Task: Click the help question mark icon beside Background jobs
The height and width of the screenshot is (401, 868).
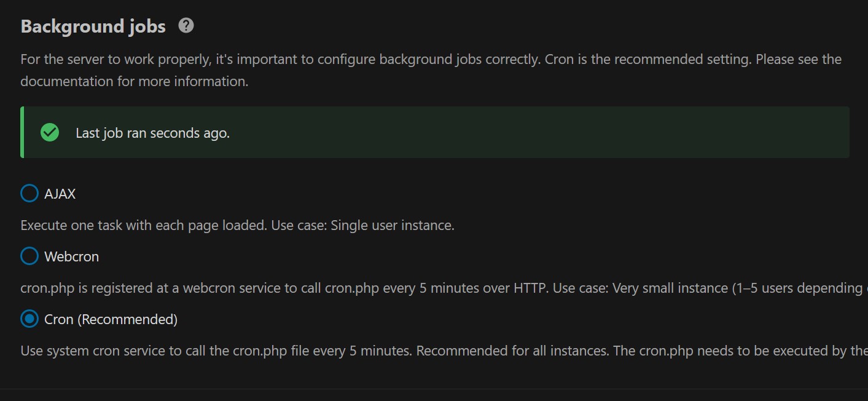Action: 186,26
